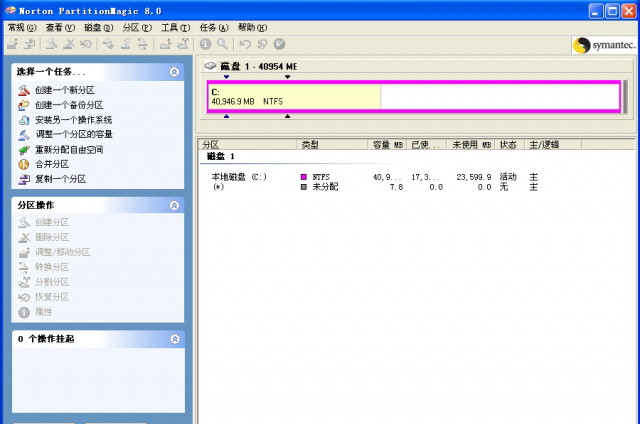Open the 磁盘 menu

[x=98, y=27]
